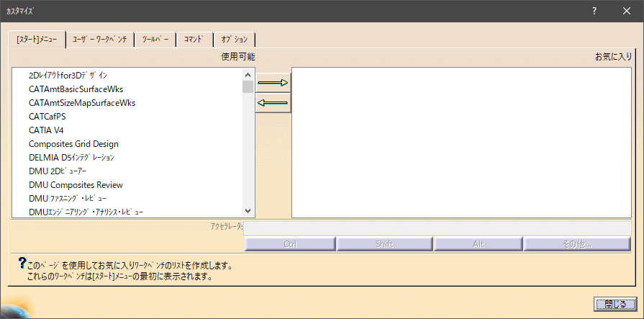Switch to the ユーザーワークベンチ tab

click(x=99, y=40)
